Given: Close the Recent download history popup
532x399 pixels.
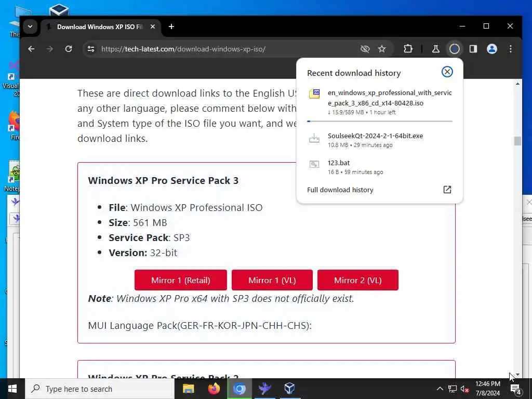Looking at the screenshot, I should coord(447,72).
